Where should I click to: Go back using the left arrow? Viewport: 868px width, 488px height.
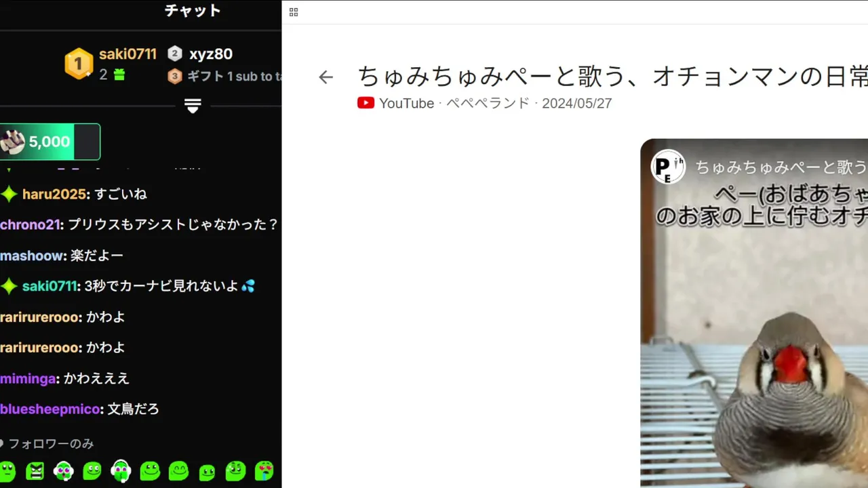325,77
